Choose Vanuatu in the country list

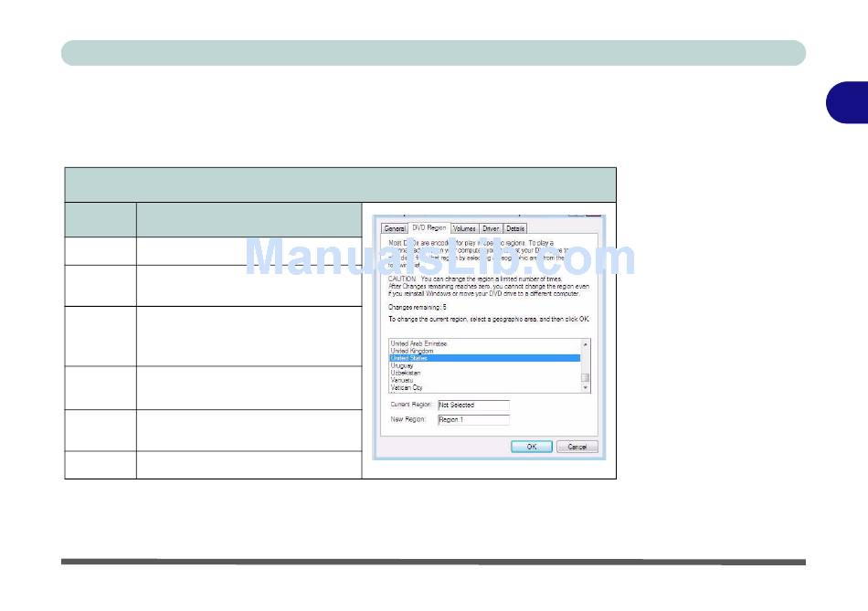click(402, 380)
